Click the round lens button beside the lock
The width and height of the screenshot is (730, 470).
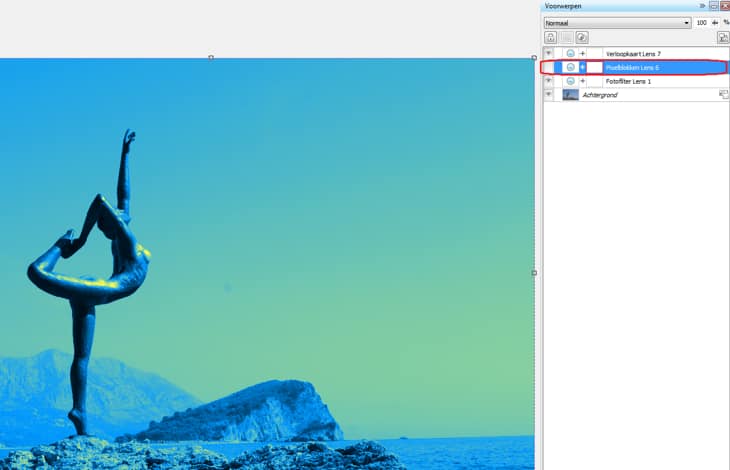[582, 37]
